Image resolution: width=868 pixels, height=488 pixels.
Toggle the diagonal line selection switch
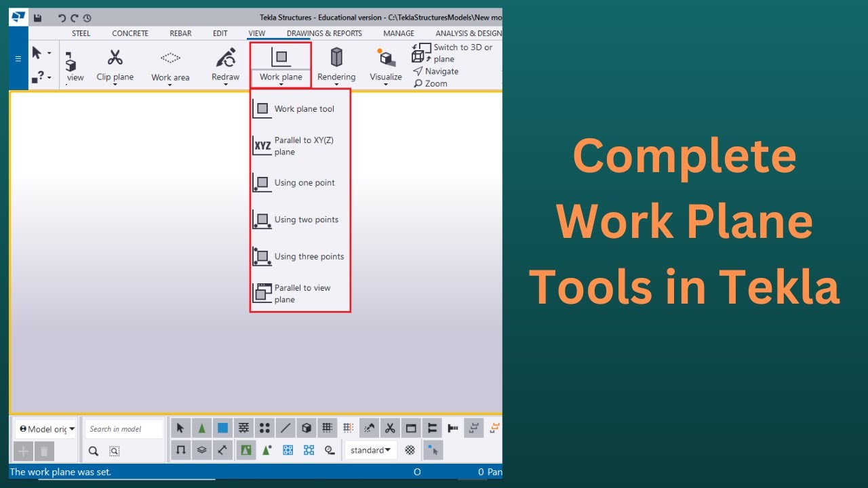tap(285, 428)
